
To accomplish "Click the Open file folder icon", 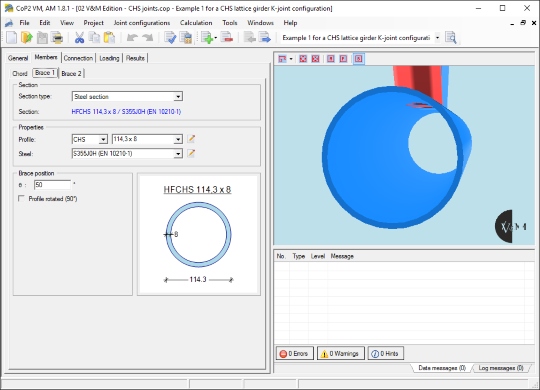I will 27,38.
